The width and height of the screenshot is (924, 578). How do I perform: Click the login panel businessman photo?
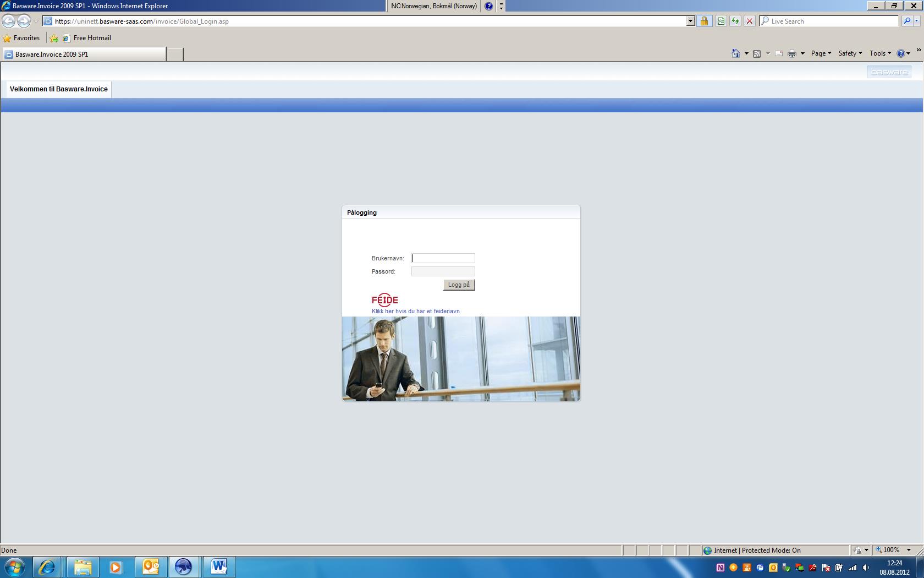(x=461, y=359)
